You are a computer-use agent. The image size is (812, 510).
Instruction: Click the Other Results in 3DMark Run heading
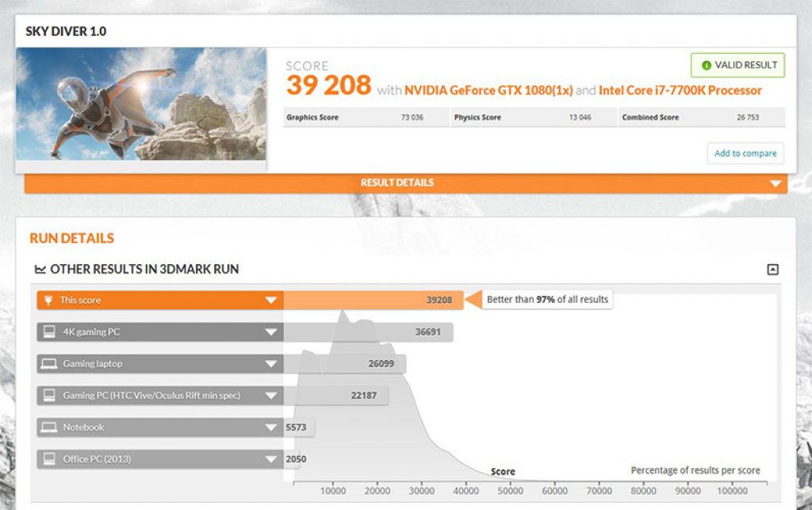point(144,269)
